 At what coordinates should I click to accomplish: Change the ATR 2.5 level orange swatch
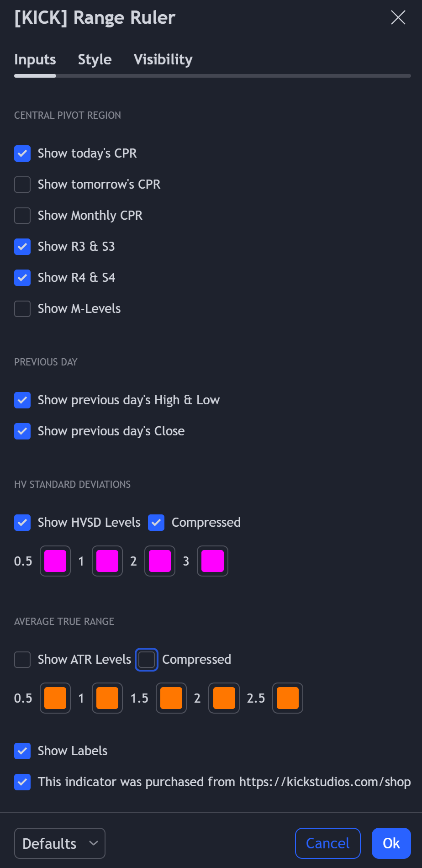tap(288, 698)
